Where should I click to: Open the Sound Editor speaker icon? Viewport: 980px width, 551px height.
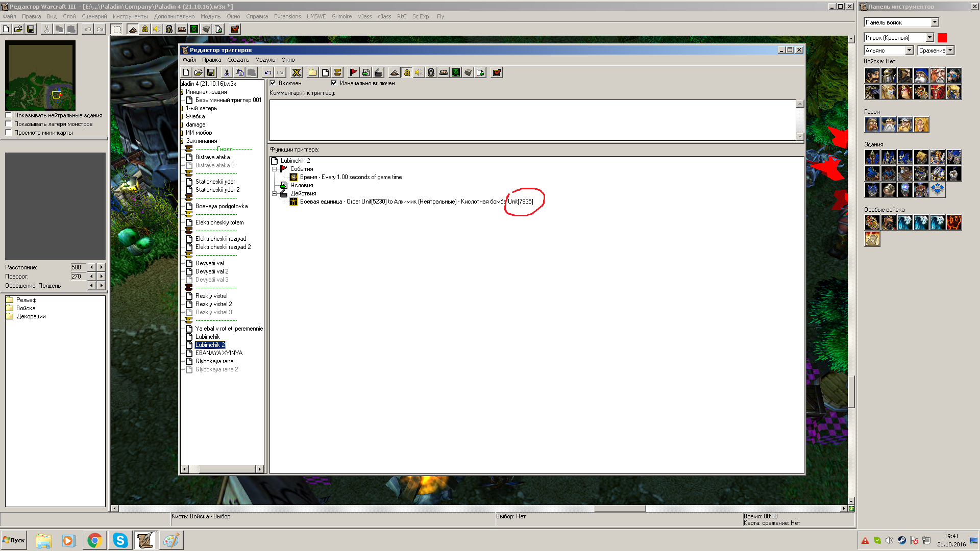[419, 72]
